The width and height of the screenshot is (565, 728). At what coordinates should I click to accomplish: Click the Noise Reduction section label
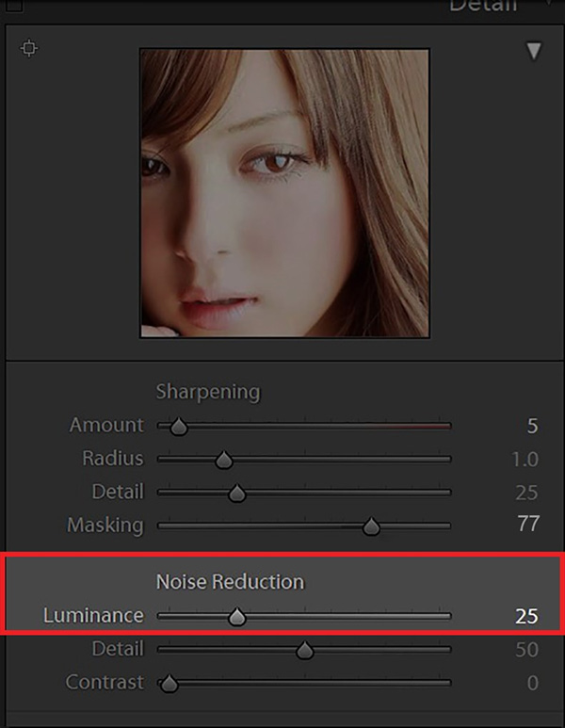[x=231, y=582]
